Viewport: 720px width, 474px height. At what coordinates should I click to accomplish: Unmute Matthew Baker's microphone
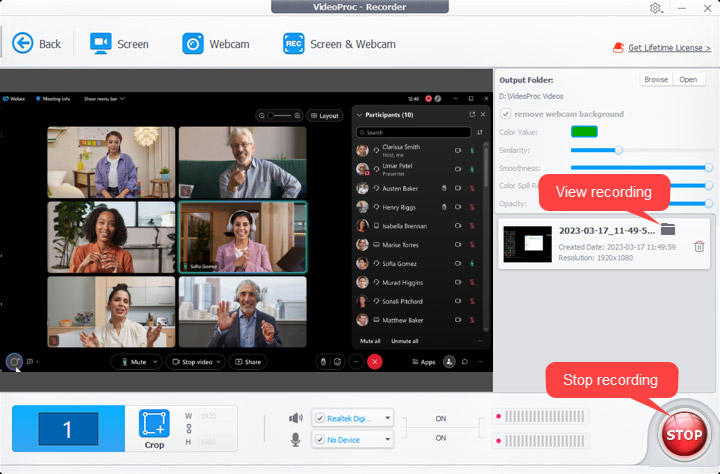click(472, 320)
